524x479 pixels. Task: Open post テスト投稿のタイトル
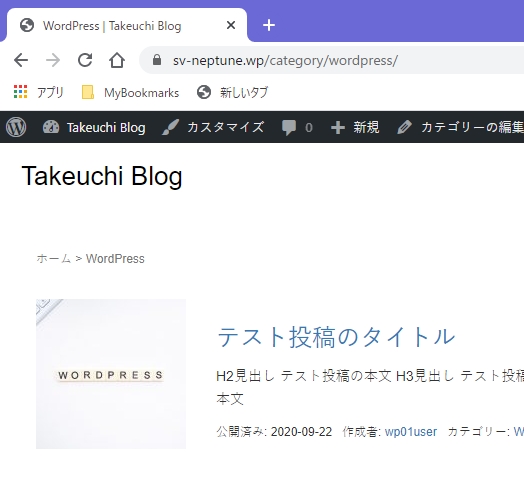click(x=336, y=337)
